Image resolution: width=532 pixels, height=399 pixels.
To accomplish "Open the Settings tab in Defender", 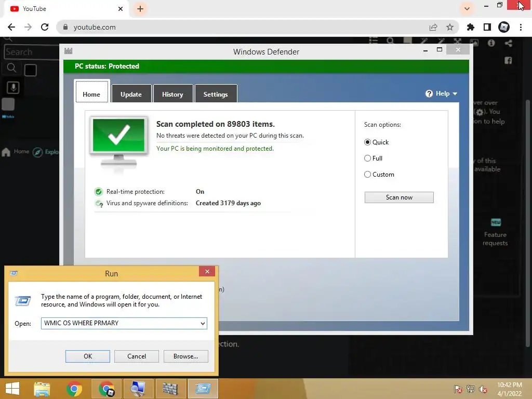I will (216, 94).
